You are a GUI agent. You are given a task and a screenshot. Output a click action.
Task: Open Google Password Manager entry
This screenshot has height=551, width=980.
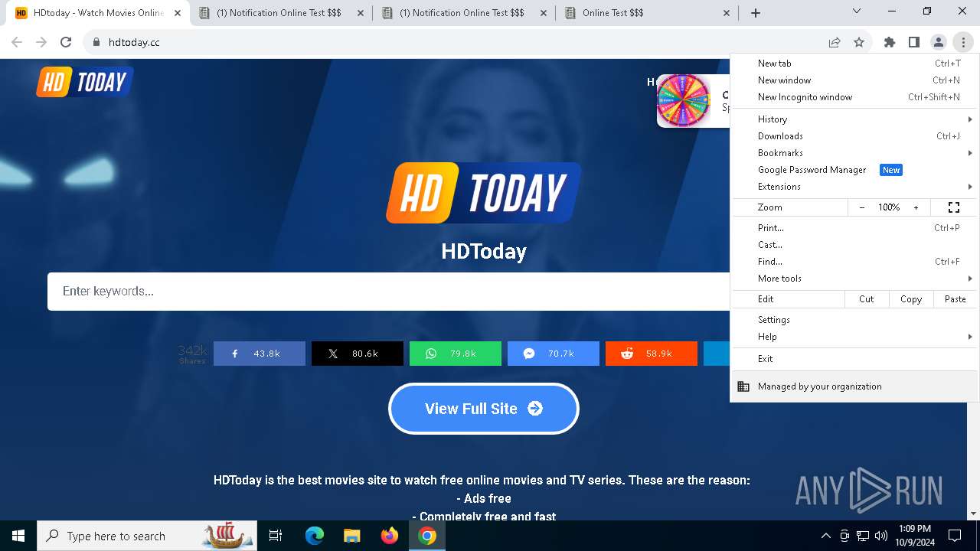[x=854, y=170]
